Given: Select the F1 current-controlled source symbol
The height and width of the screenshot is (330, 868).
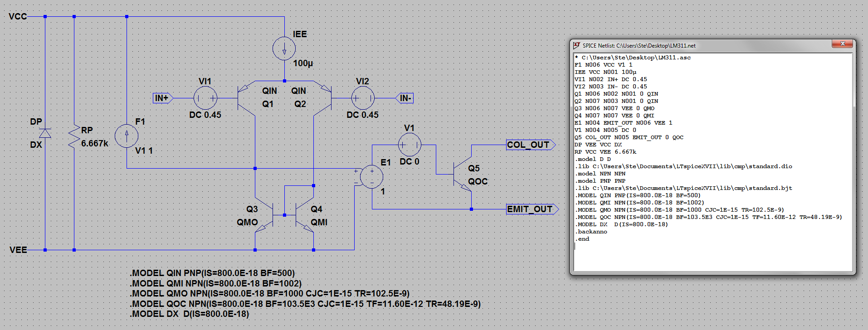Looking at the screenshot, I should (127, 136).
